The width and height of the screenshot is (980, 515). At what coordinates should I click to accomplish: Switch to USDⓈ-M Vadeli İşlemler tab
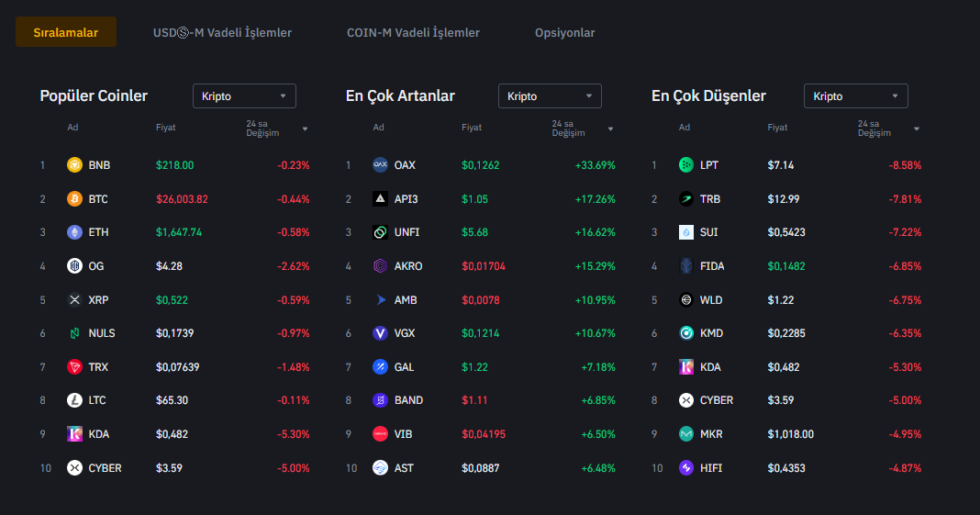(x=222, y=33)
